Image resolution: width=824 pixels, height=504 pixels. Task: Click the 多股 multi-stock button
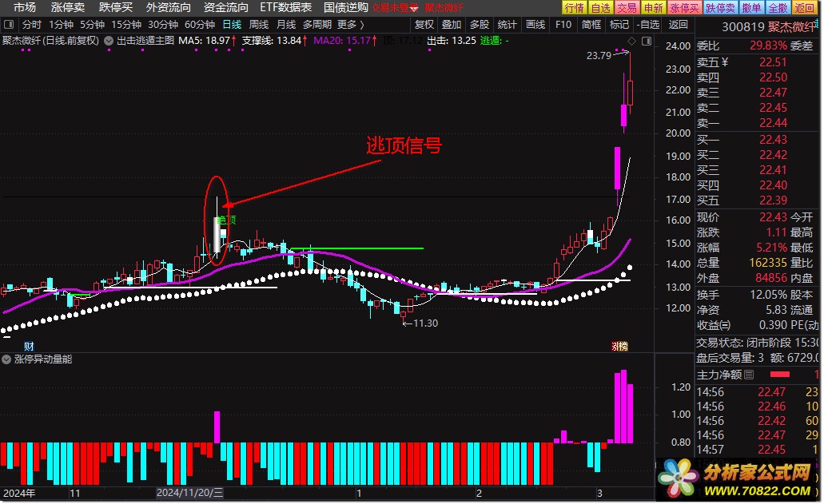click(x=480, y=25)
